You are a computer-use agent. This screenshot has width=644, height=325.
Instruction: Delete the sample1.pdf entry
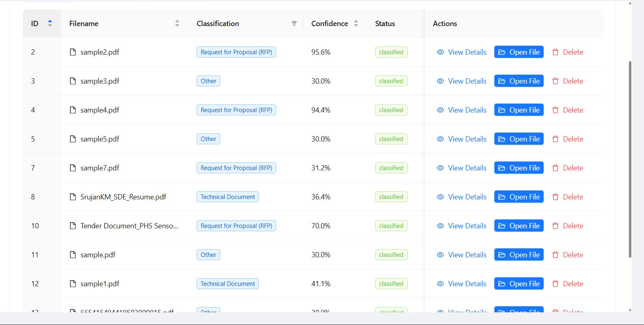[x=567, y=283]
